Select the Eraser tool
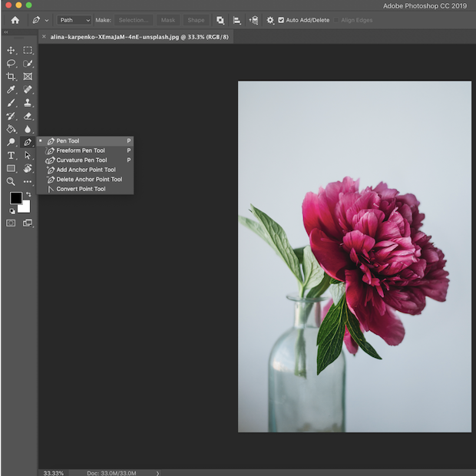The width and height of the screenshot is (476, 476). tap(28, 116)
